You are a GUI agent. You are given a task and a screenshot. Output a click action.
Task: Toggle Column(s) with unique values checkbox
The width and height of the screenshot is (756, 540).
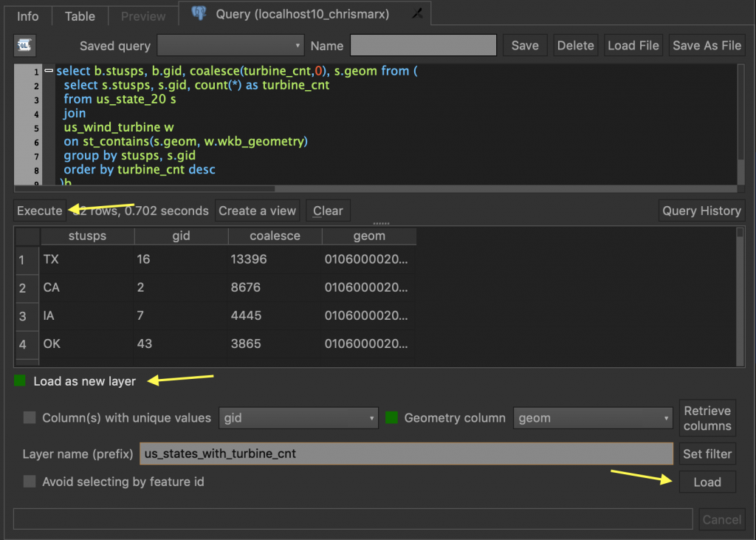pos(30,417)
